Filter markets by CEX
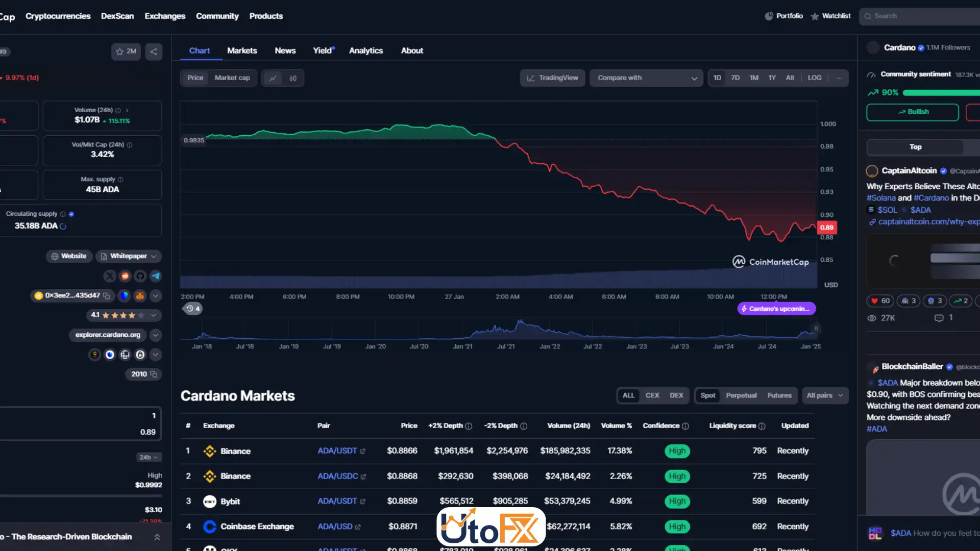The width and height of the screenshot is (980, 551). pos(652,395)
